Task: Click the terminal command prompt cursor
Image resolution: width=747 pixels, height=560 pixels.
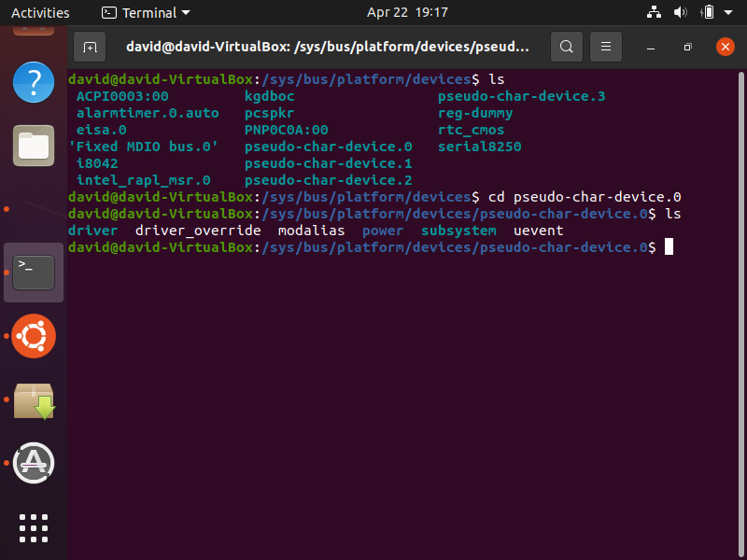Action: [669, 247]
